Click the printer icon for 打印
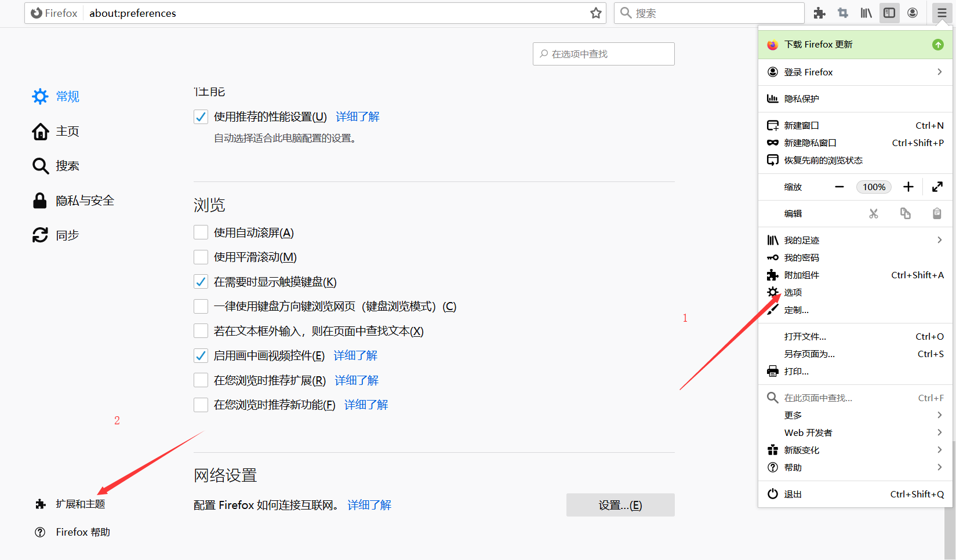This screenshot has width=956, height=560. 773,371
